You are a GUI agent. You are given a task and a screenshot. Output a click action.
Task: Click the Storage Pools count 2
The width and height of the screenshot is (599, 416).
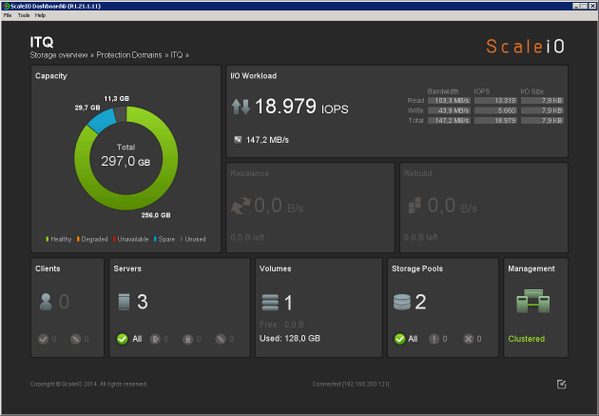click(x=420, y=302)
